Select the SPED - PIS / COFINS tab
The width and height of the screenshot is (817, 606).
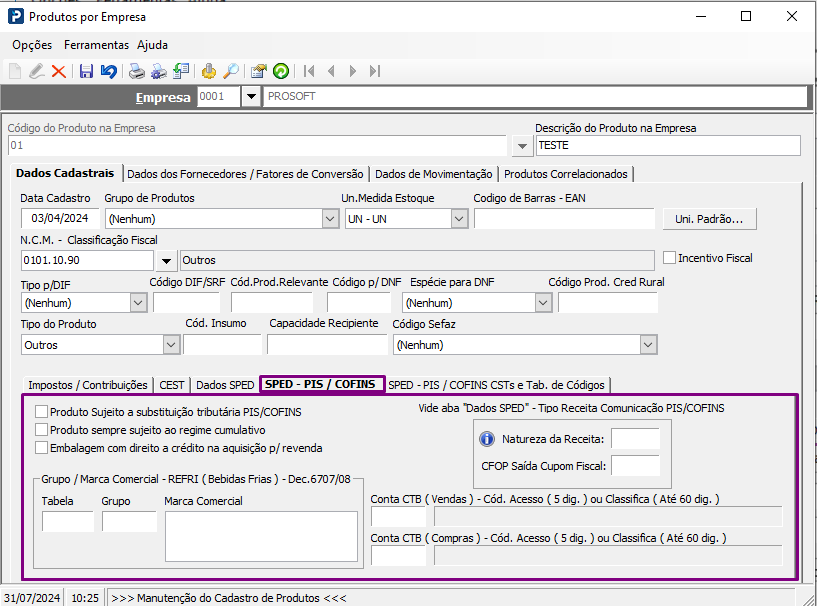323,384
